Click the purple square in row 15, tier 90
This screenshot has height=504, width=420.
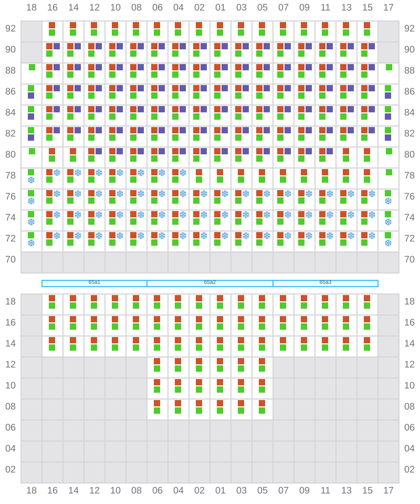372,46
